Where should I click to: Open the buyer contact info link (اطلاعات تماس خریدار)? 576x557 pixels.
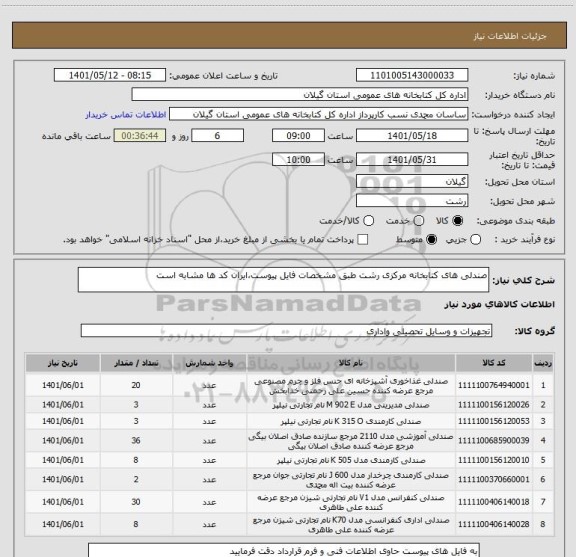tap(126, 115)
